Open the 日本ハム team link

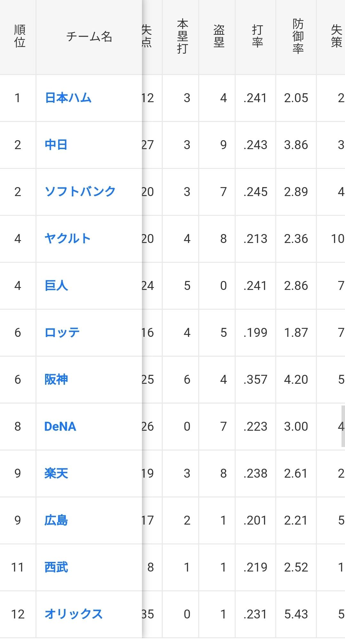click(x=68, y=98)
